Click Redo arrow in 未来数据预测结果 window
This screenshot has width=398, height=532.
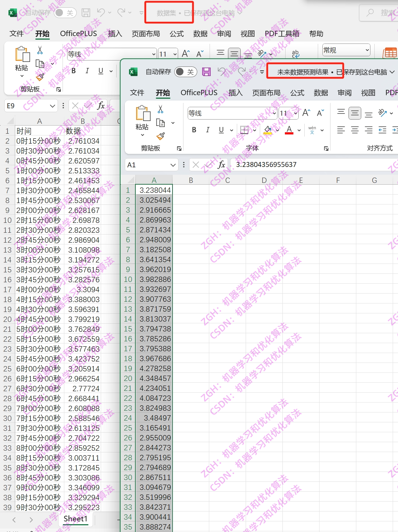click(242, 72)
